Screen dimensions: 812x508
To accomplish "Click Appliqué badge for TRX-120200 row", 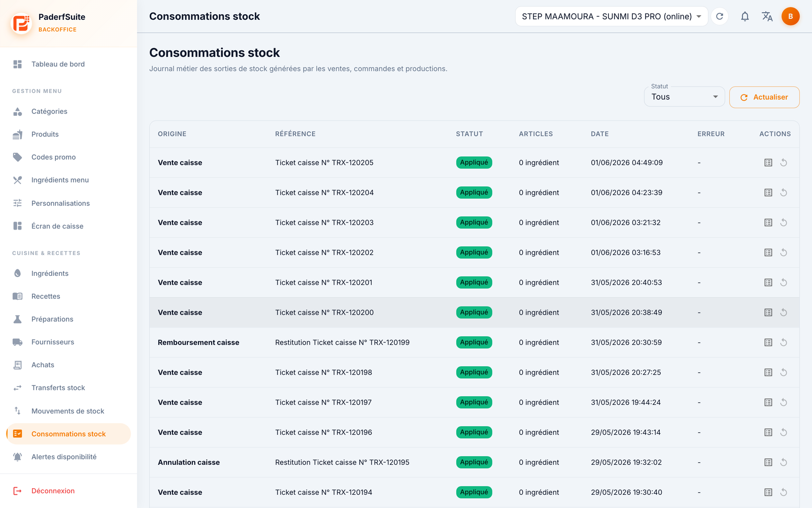I will click(474, 312).
